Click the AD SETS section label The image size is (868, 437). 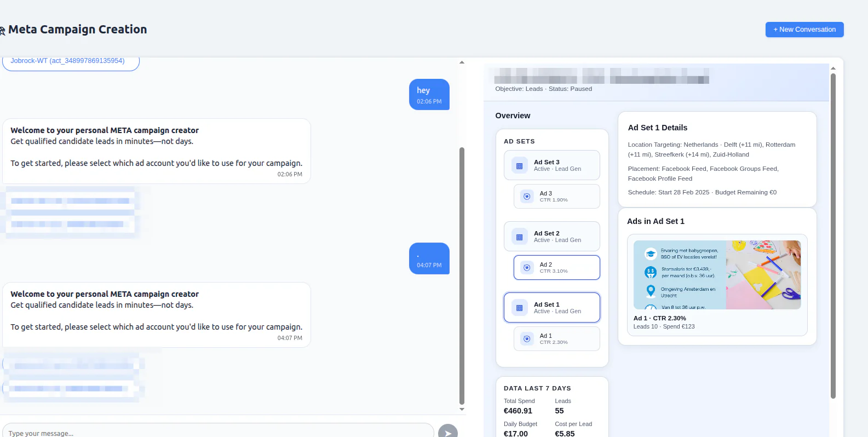click(519, 141)
